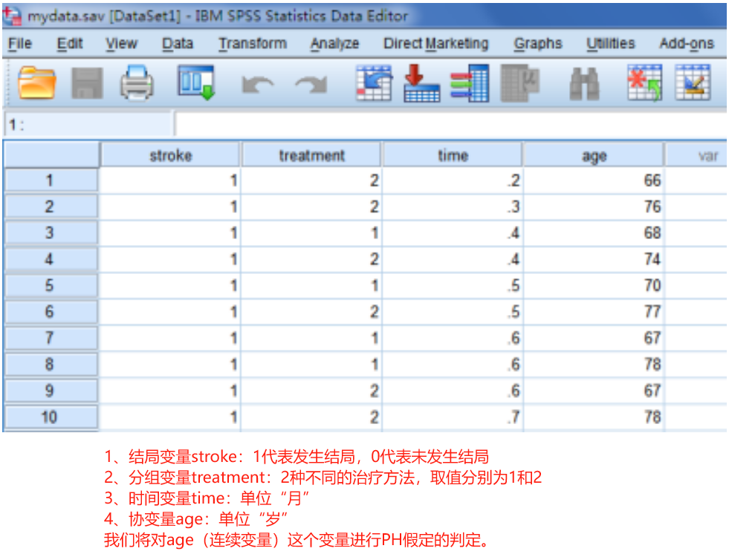Open the Transform menu

click(252, 43)
